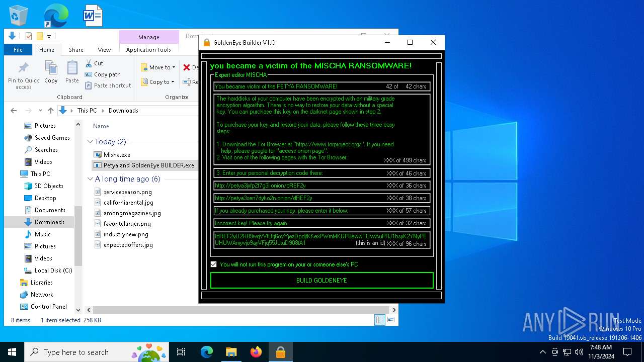Click the Paste icon in Clipboard group
Screen dimensions: 644x362
(72, 72)
